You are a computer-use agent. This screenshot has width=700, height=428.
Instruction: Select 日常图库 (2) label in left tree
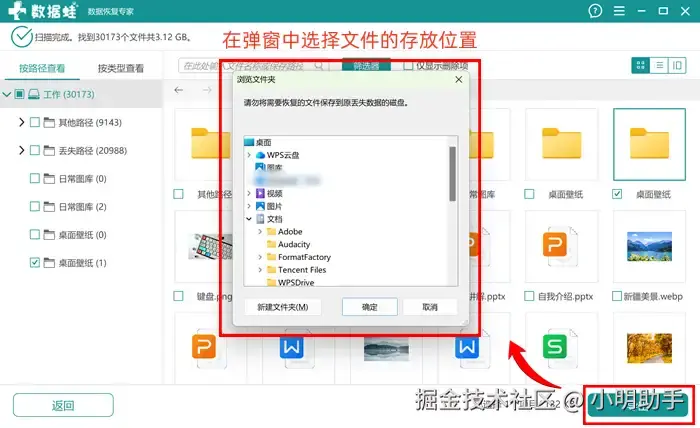click(83, 207)
